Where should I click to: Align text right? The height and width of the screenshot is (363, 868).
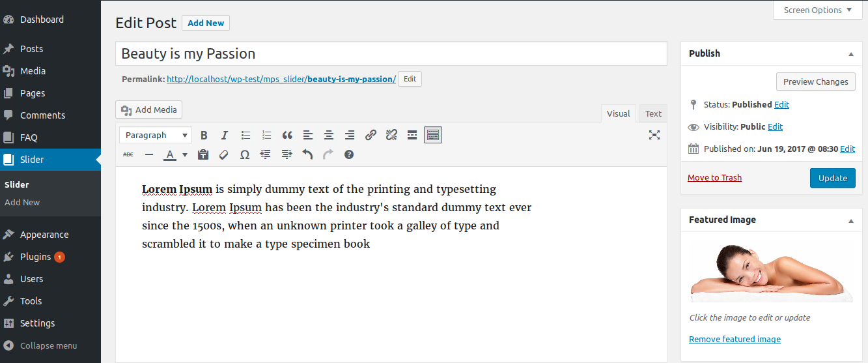[350, 135]
